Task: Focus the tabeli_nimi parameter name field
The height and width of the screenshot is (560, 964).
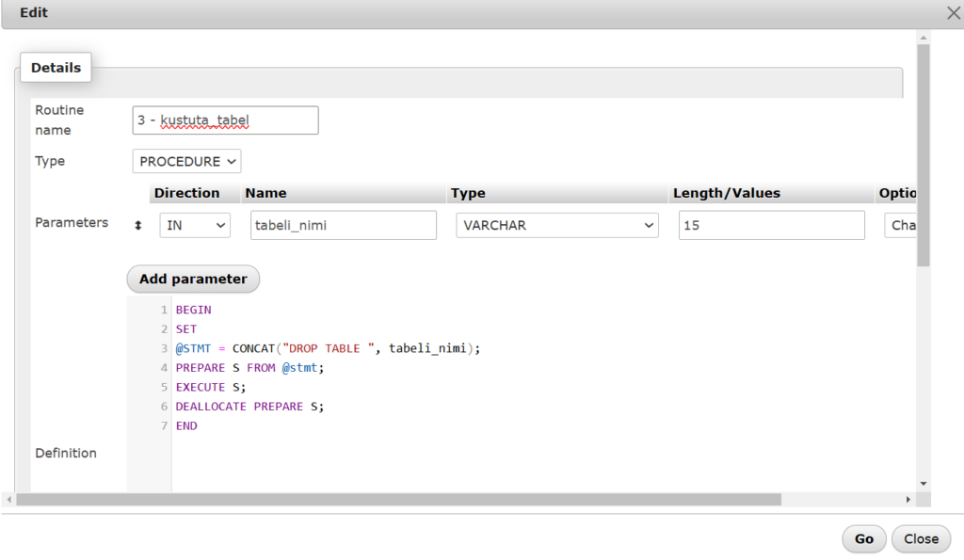Action: [x=344, y=226]
